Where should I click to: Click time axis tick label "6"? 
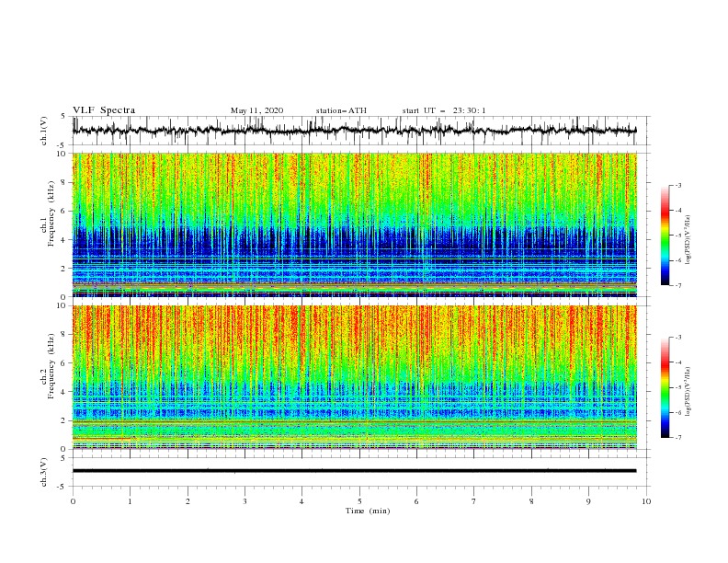point(416,501)
